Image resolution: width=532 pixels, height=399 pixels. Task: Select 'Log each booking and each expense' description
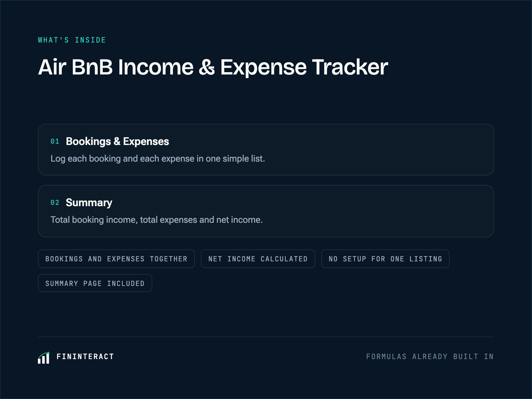[158, 159]
